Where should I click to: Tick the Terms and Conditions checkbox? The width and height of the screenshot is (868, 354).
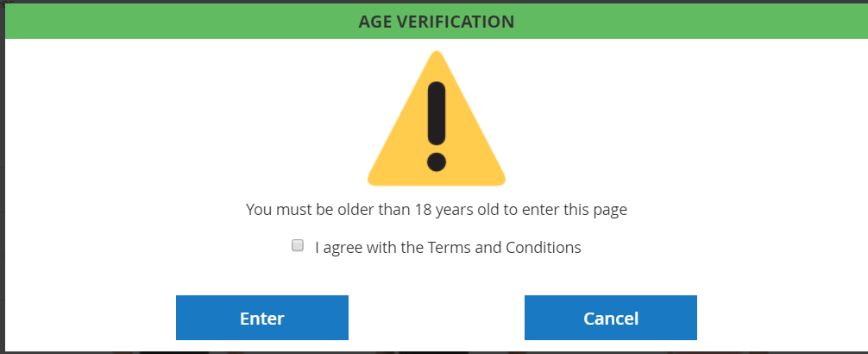[298, 245]
